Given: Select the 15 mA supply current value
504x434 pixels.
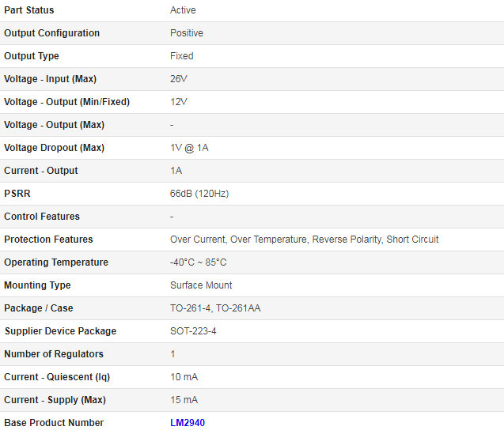Looking at the screenshot, I should point(184,400).
